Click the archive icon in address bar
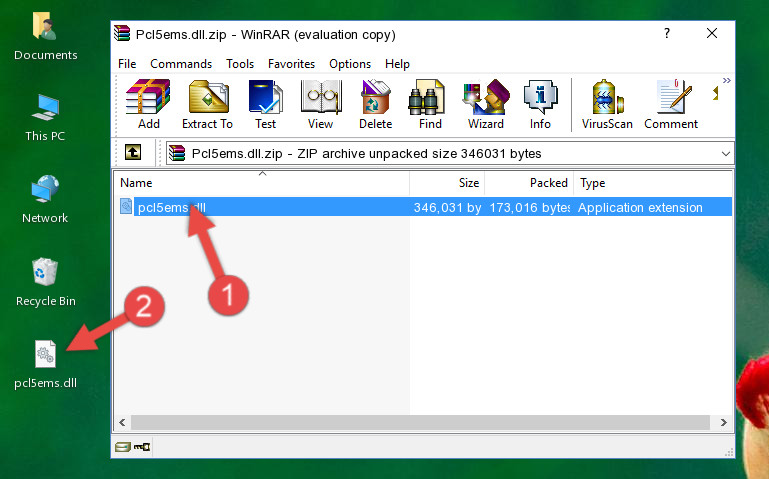 (177, 153)
